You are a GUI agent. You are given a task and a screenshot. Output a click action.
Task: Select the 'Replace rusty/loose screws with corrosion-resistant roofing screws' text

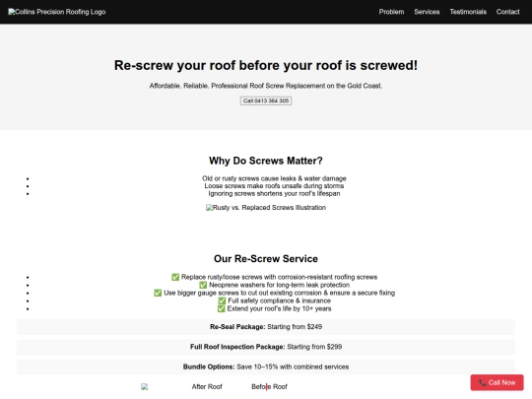point(279,277)
